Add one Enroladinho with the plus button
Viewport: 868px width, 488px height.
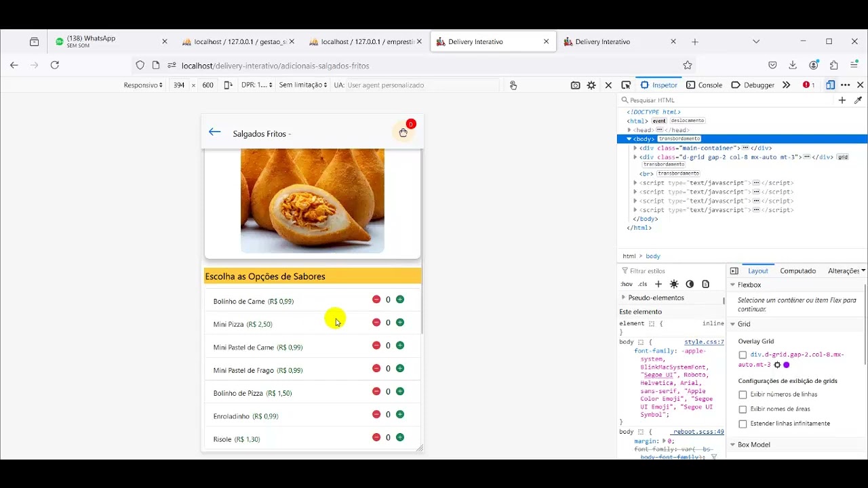coord(400,415)
